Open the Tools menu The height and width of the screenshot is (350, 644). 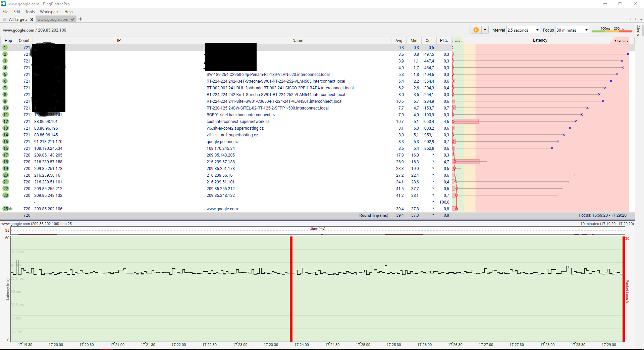pos(30,11)
